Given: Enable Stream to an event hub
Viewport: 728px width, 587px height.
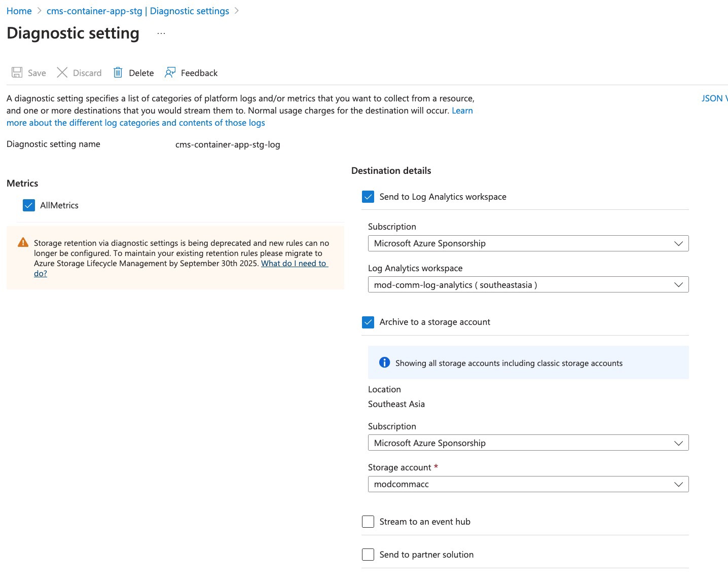Looking at the screenshot, I should (368, 522).
